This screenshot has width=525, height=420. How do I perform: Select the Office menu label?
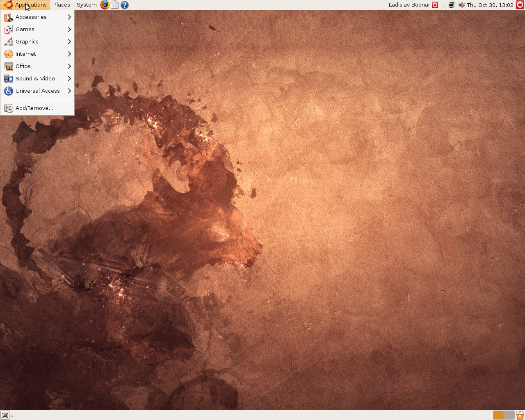click(23, 66)
